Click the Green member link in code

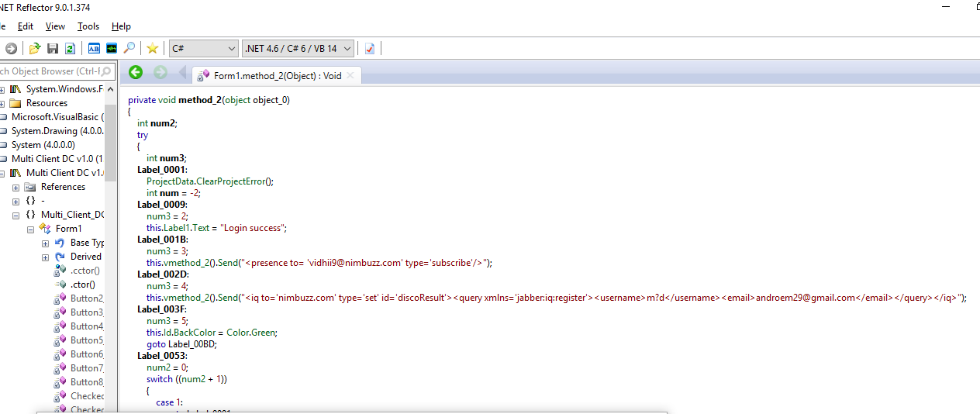click(264, 332)
